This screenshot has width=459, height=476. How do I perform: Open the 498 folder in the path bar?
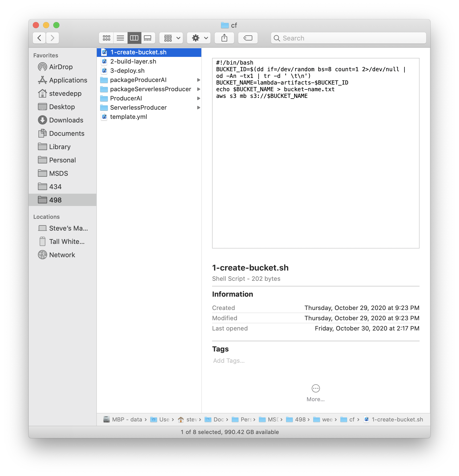(300, 419)
